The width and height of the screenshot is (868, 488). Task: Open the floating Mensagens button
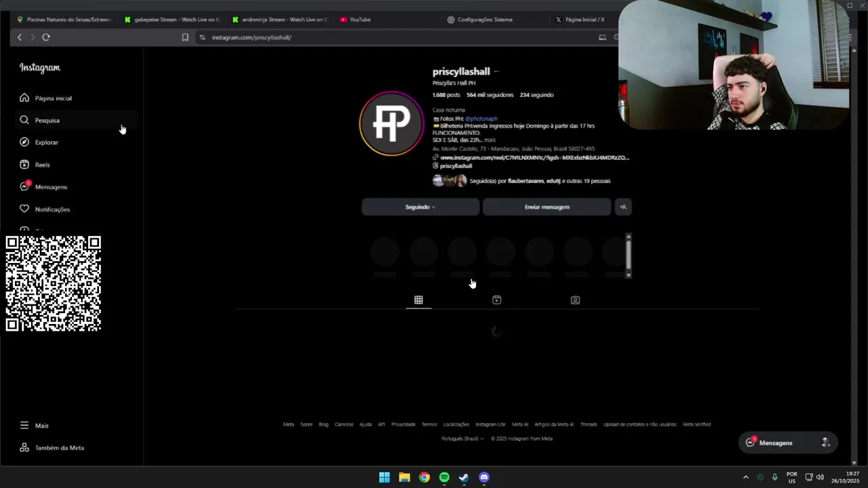pos(788,443)
